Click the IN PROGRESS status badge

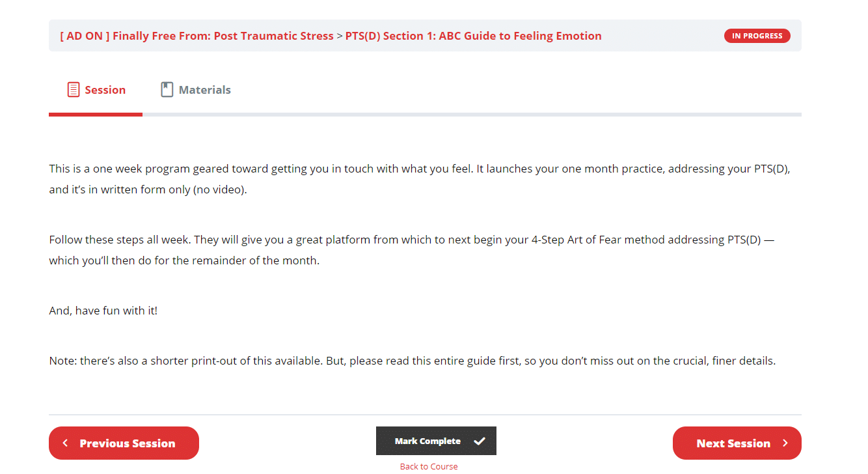(x=757, y=36)
